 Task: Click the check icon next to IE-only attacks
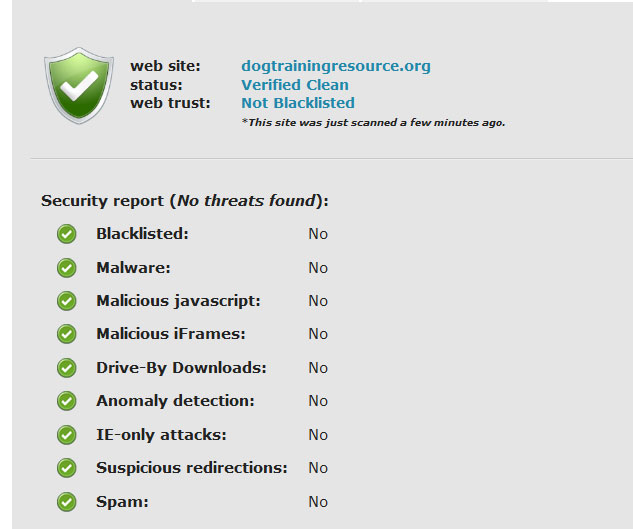(x=67, y=435)
